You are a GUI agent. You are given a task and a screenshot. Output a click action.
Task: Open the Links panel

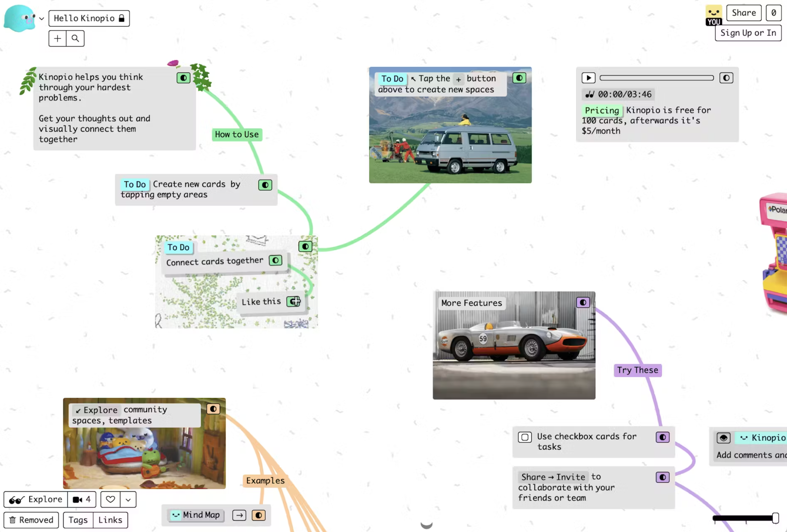(x=110, y=520)
